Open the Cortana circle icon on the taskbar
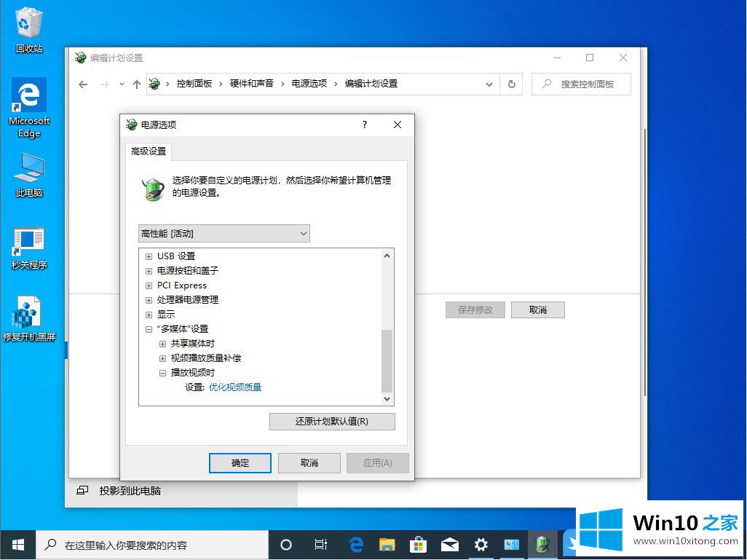 pyautogui.click(x=286, y=545)
